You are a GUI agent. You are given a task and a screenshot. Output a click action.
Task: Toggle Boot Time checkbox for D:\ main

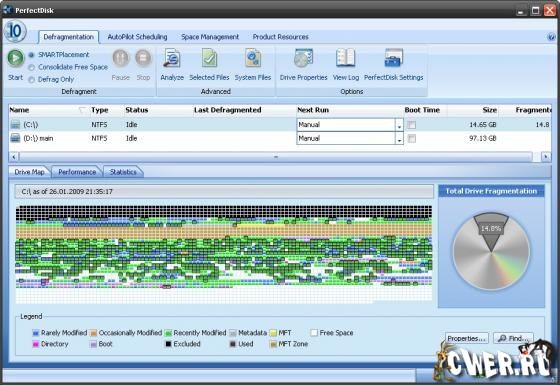point(412,138)
